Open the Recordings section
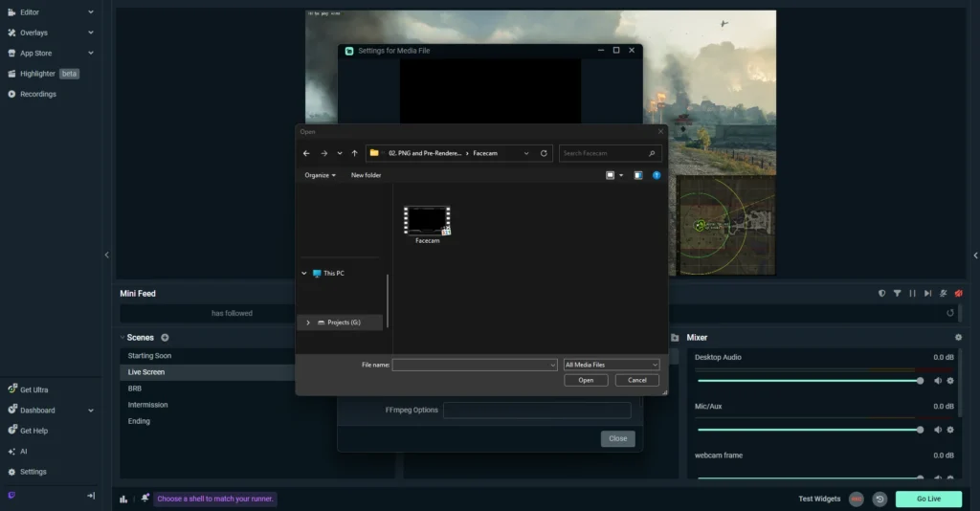 tap(37, 95)
